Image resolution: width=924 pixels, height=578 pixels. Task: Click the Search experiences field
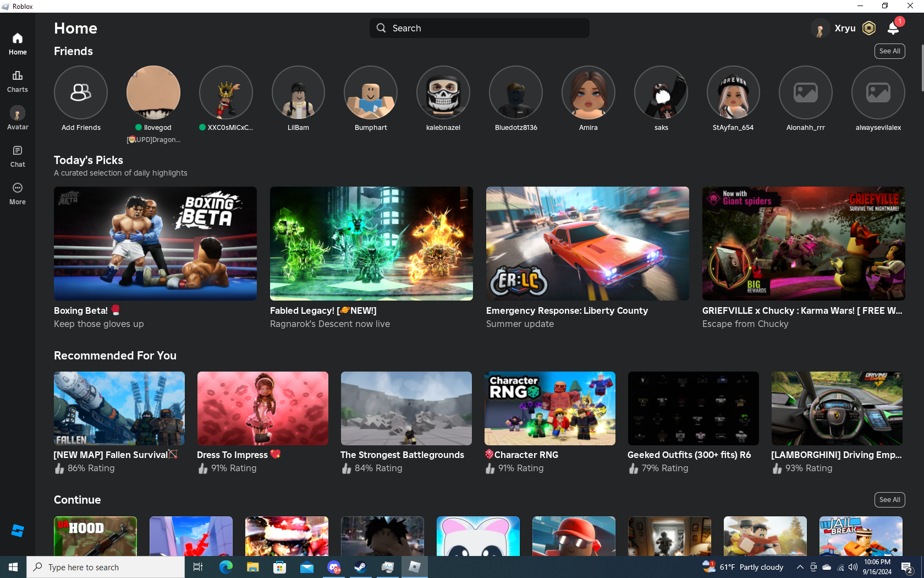pyautogui.click(x=480, y=28)
